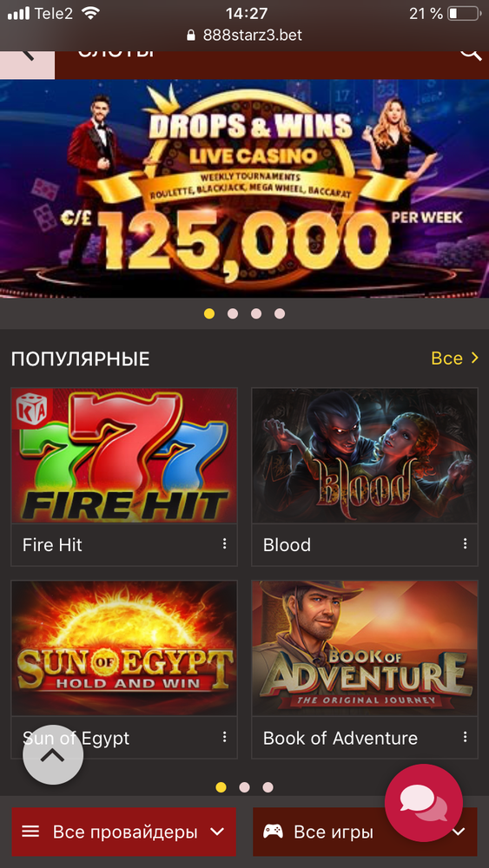Select the fourth banner carousel dot

[280, 314]
